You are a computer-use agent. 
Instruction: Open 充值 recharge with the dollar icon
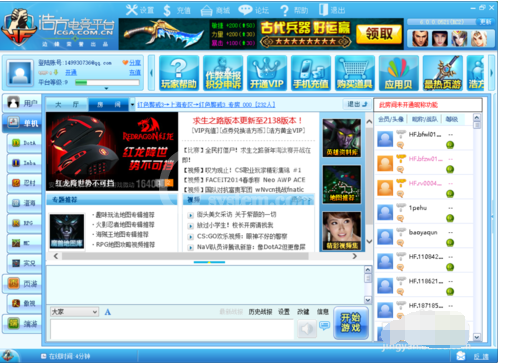click(177, 10)
